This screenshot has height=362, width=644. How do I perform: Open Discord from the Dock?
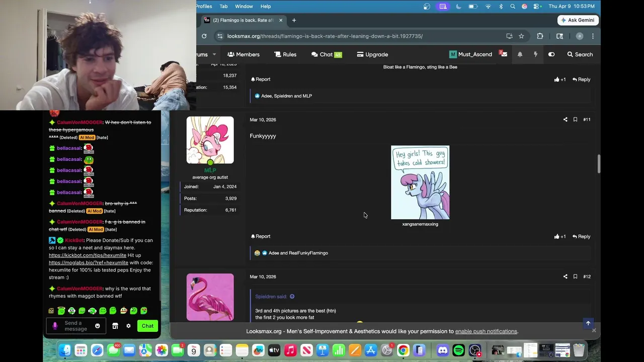point(443,350)
